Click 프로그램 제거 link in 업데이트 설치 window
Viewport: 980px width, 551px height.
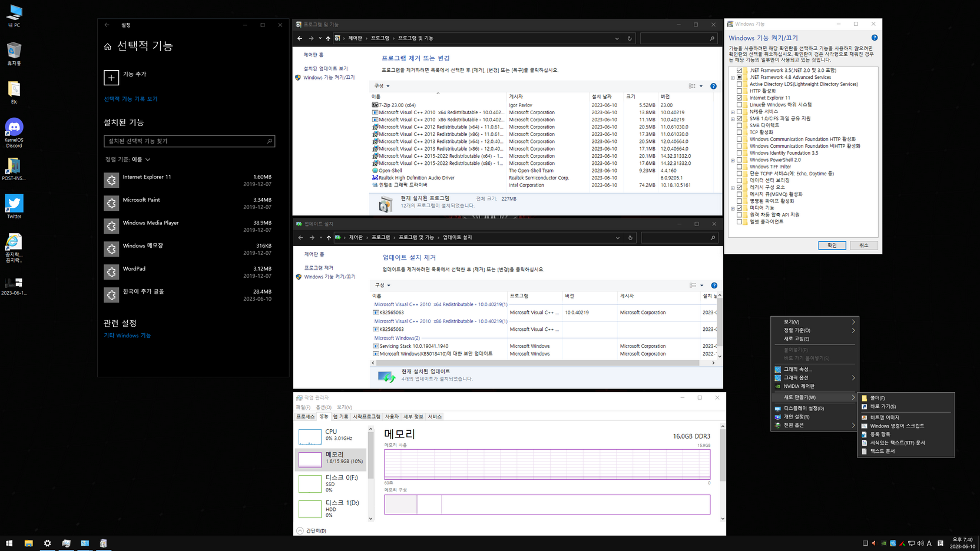[319, 268]
